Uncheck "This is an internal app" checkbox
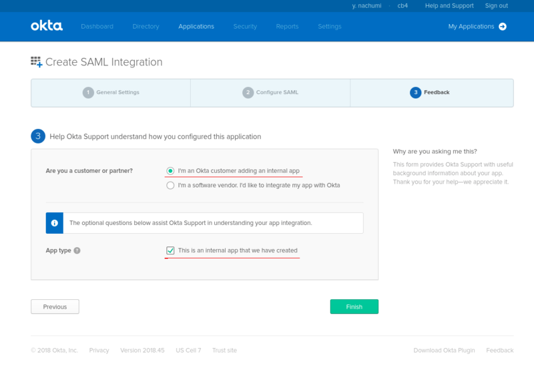The height and width of the screenshot is (392, 534). click(x=170, y=250)
